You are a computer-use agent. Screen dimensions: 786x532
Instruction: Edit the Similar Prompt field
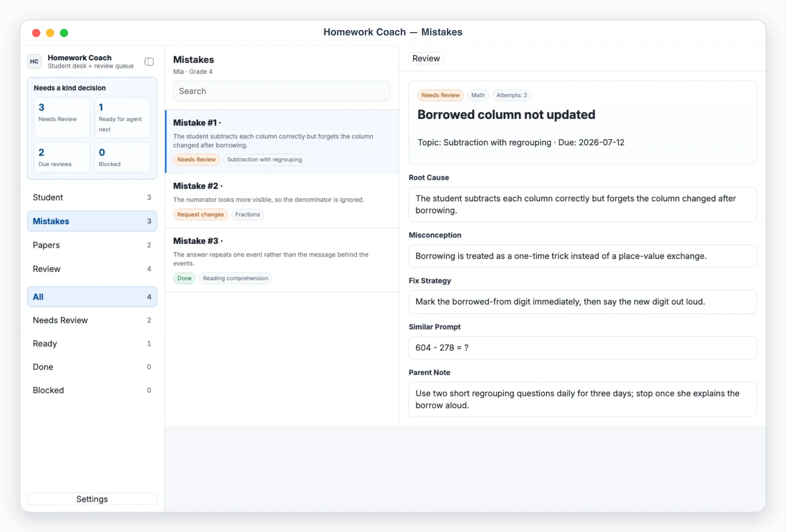tap(582, 348)
